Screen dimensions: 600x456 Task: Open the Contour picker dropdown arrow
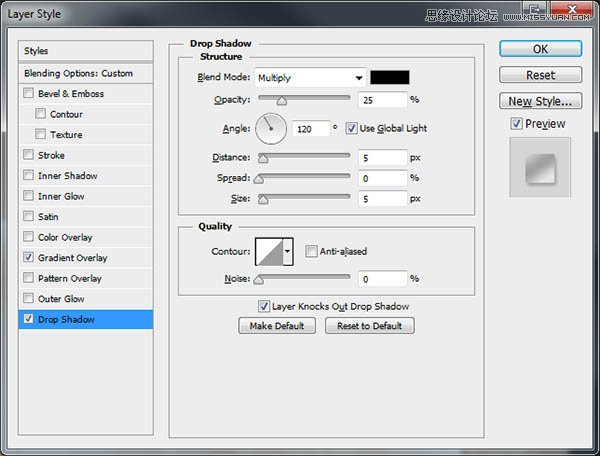[288, 251]
